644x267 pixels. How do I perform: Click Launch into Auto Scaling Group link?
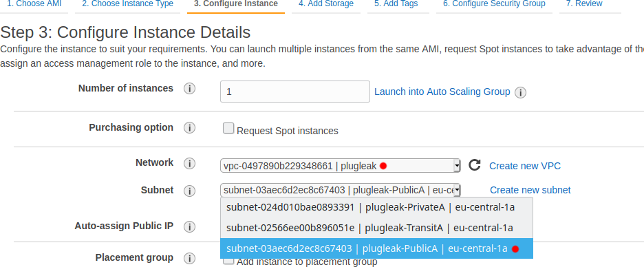(x=442, y=92)
